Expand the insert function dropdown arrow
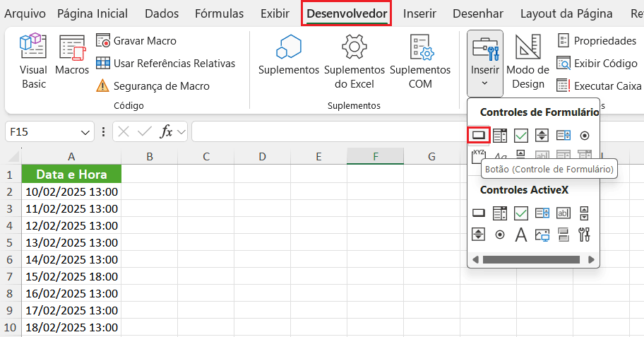 (x=181, y=132)
